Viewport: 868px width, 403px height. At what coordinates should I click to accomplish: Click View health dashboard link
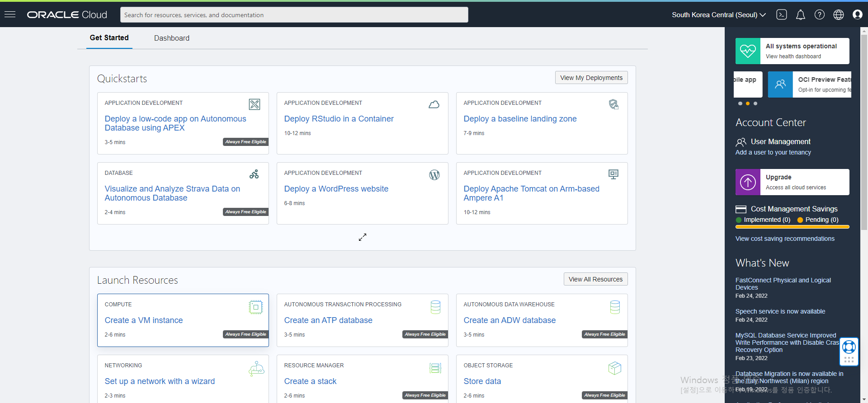[793, 56]
